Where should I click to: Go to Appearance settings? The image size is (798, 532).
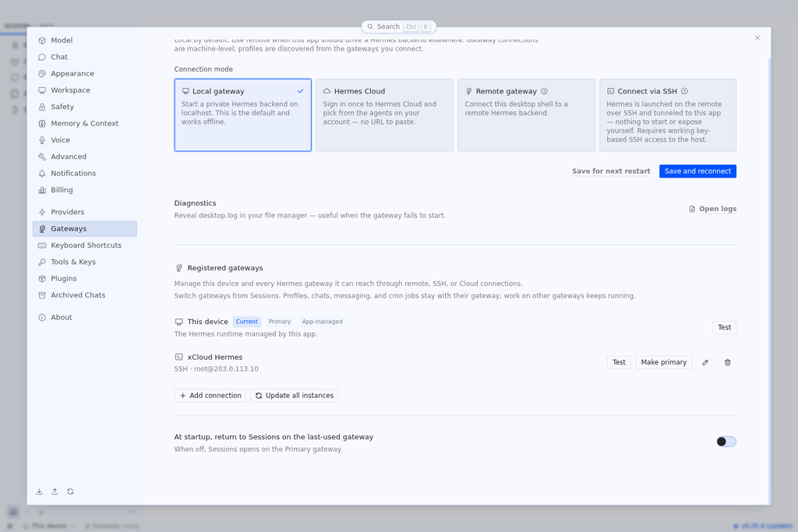84,74
